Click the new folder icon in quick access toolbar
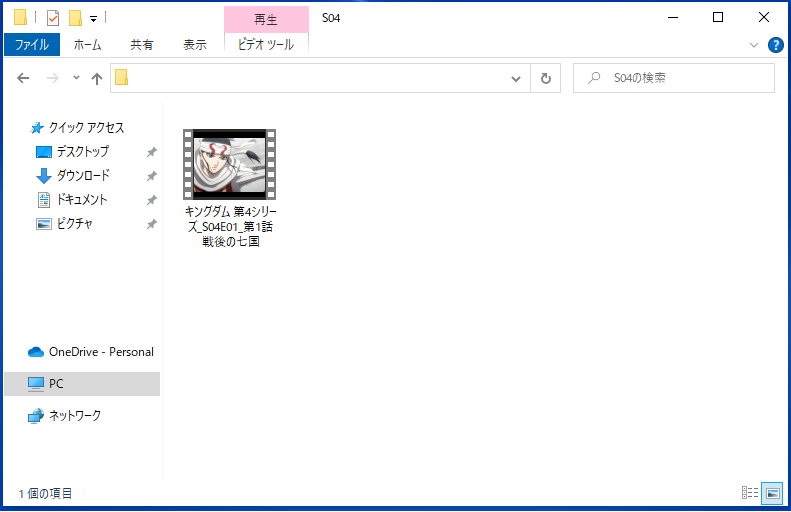Screen dimensions: 791x512 click(x=75, y=18)
